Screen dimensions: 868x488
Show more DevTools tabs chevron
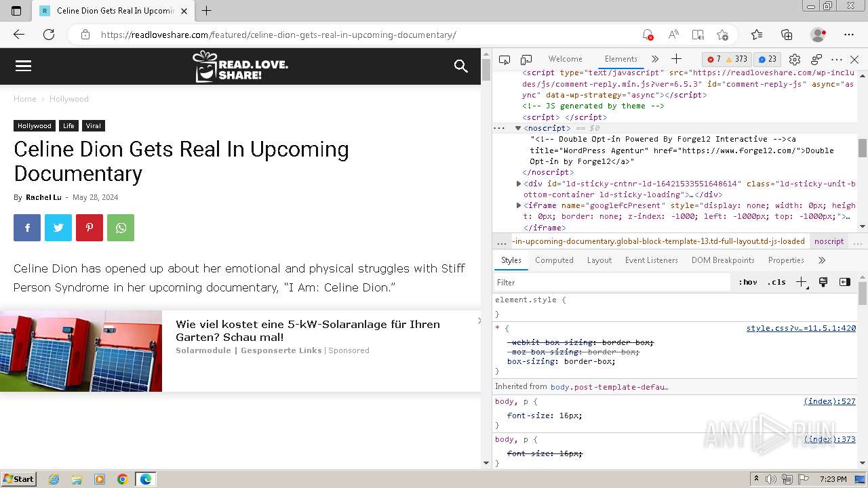tap(654, 59)
